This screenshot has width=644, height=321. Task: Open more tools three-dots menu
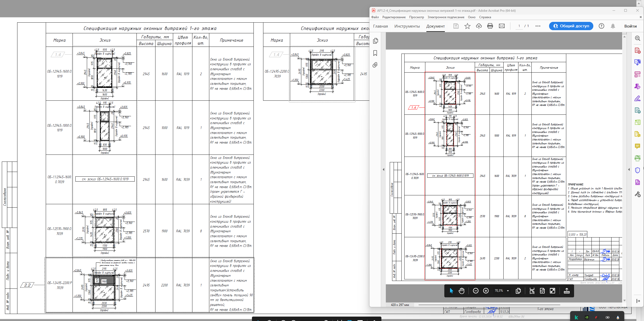click(538, 26)
